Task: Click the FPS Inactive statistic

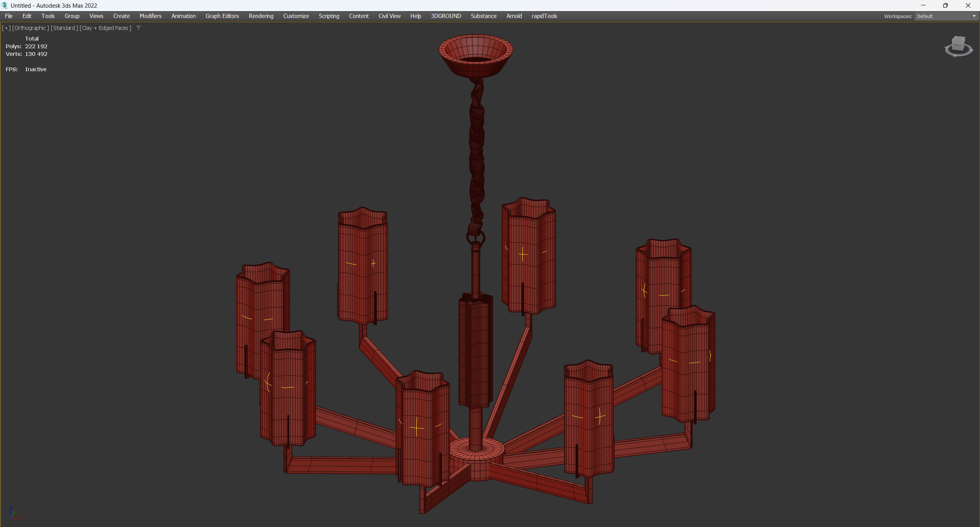Action: coord(26,69)
